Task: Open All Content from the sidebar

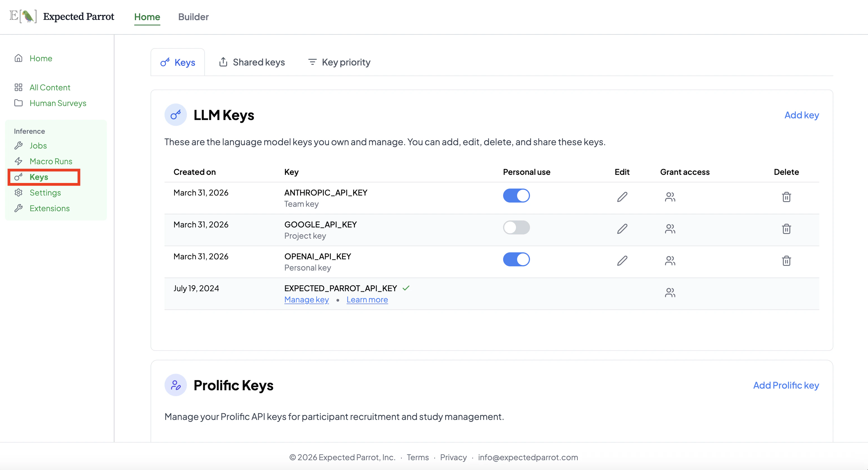Action: pyautogui.click(x=50, y=87)
